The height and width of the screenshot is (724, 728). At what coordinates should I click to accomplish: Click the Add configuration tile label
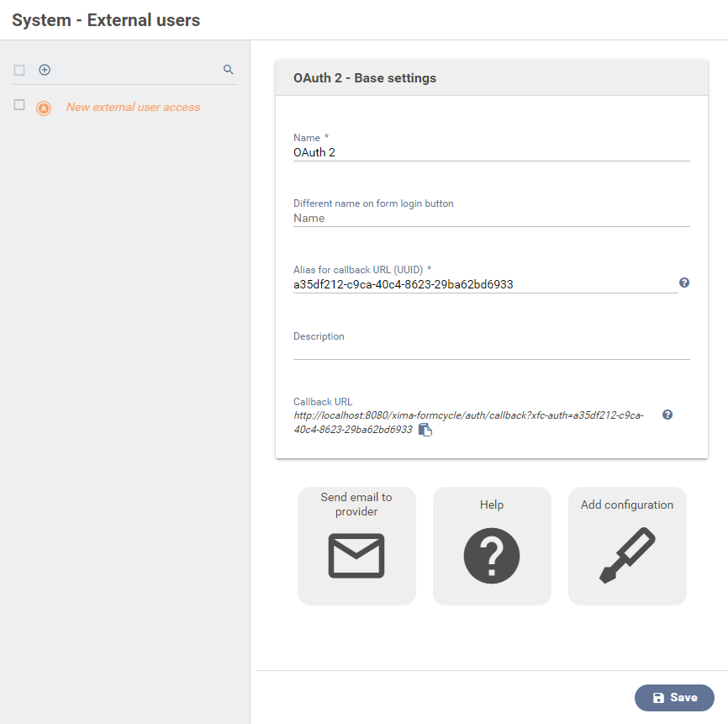point(627,505)
